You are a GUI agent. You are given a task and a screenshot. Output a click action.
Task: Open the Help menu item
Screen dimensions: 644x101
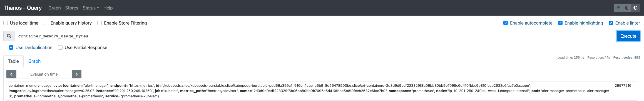tap(108, 8)
